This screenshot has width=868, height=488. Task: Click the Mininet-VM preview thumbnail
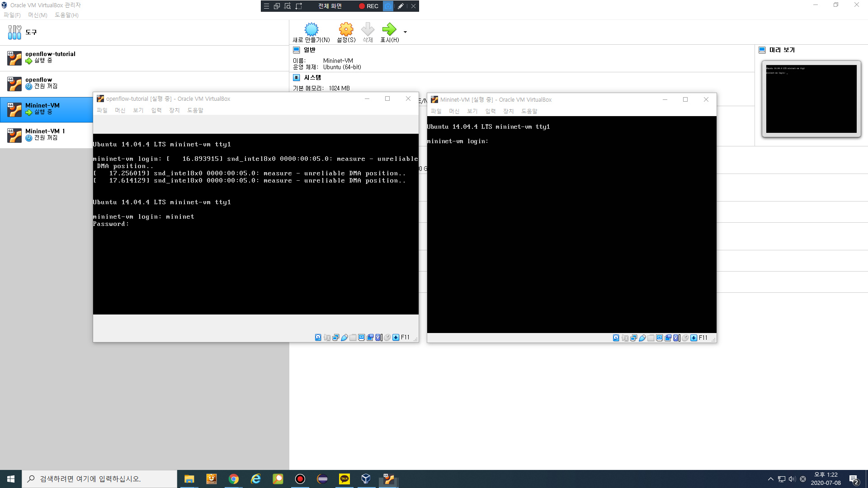[x=811, y=99]
